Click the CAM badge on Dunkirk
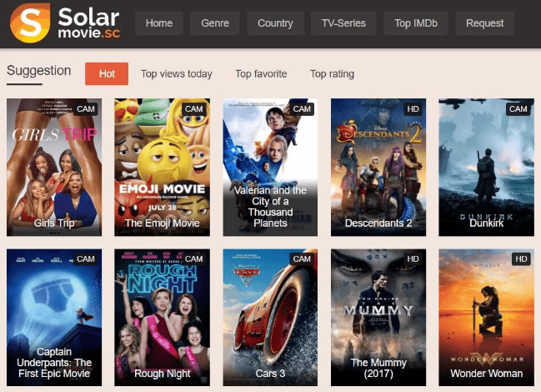Screen dimensions: 541x392 coord(518,109)
